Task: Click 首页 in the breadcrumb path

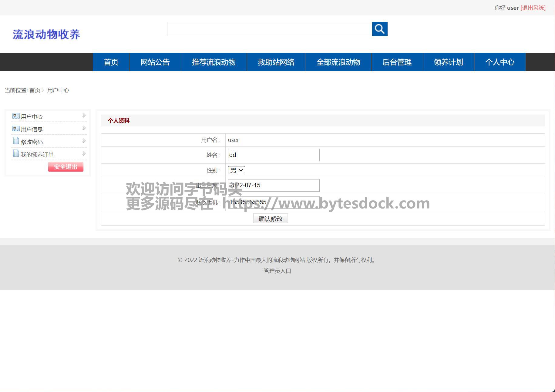Action: [35, 90]
